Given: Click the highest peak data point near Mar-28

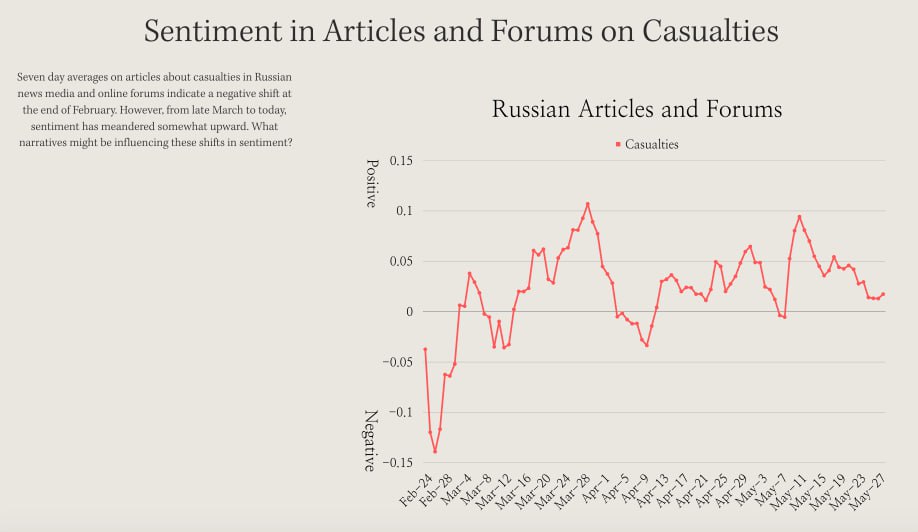Looking at the screenshot, I should click(x=587, y=204).
